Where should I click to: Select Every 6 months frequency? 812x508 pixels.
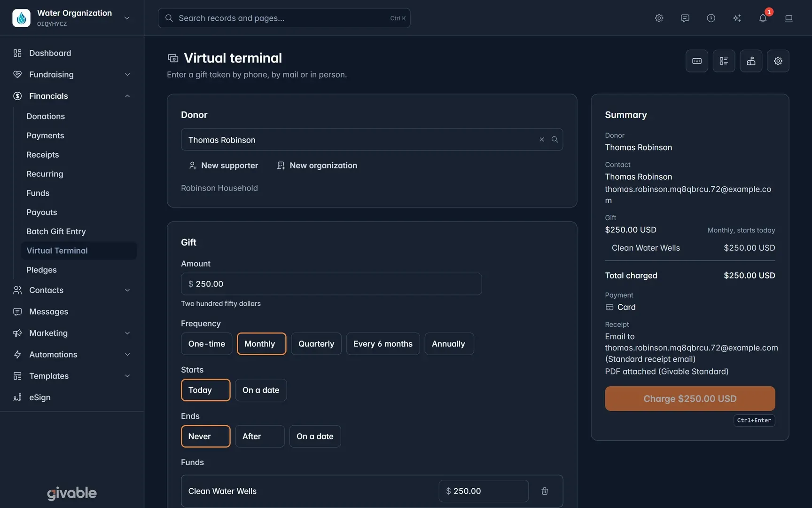[383, 344]
